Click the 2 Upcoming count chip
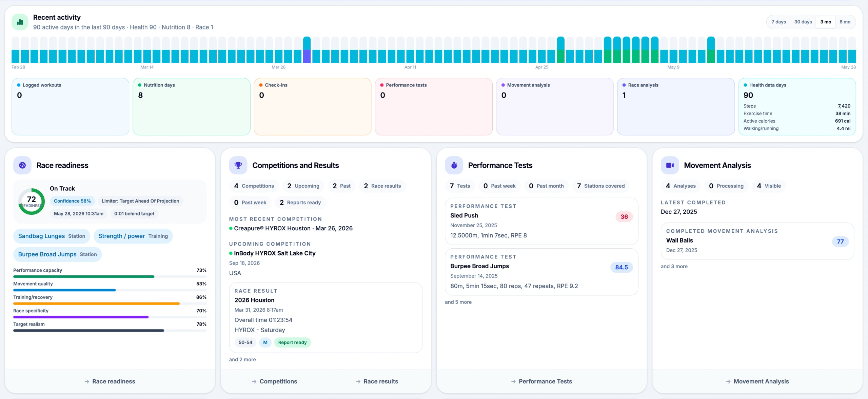This screenshot has width=868, height=399. [x=303, y=186]
